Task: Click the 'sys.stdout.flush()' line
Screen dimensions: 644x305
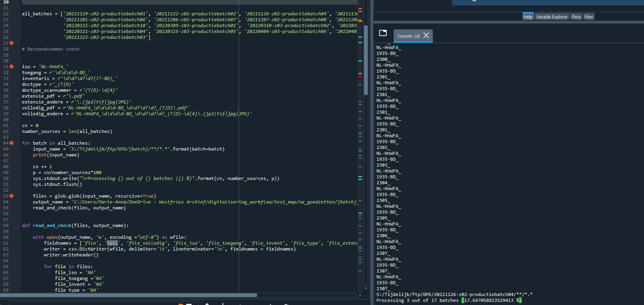Action: coord(58,184)
